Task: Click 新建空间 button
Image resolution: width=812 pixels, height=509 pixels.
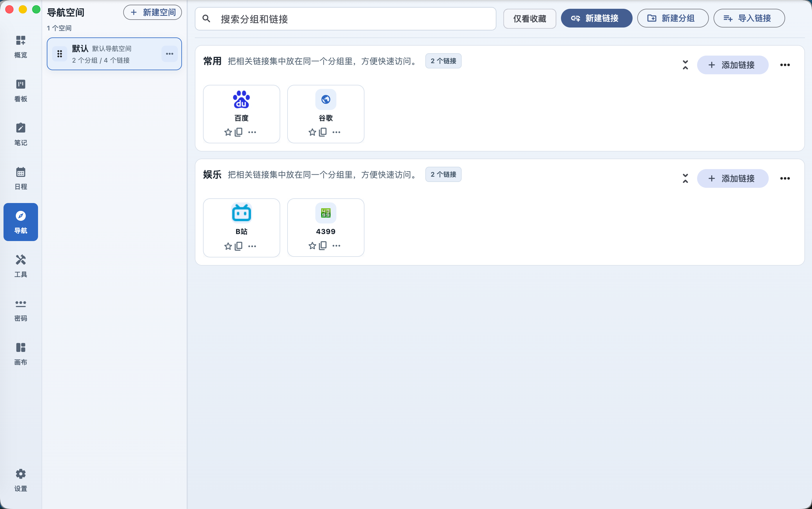Action: [x=152, y=13]
